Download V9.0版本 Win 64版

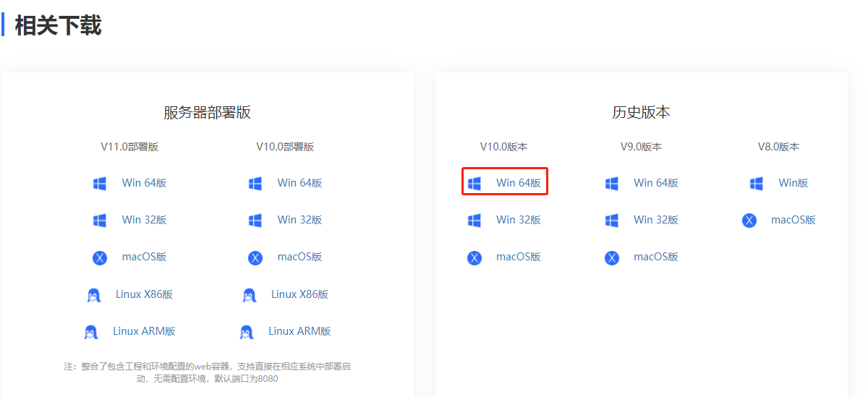pos(655,183)
